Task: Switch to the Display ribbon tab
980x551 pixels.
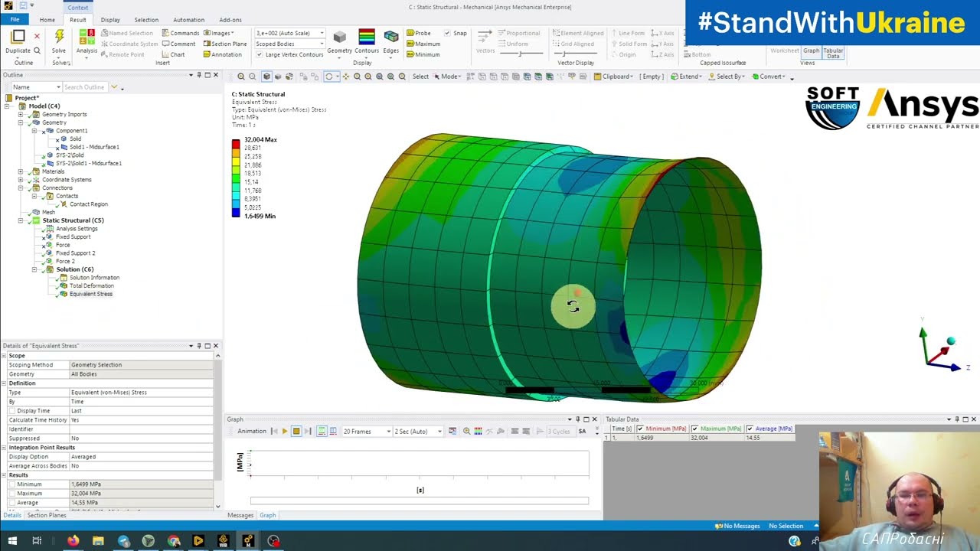Action: [110, 20]
